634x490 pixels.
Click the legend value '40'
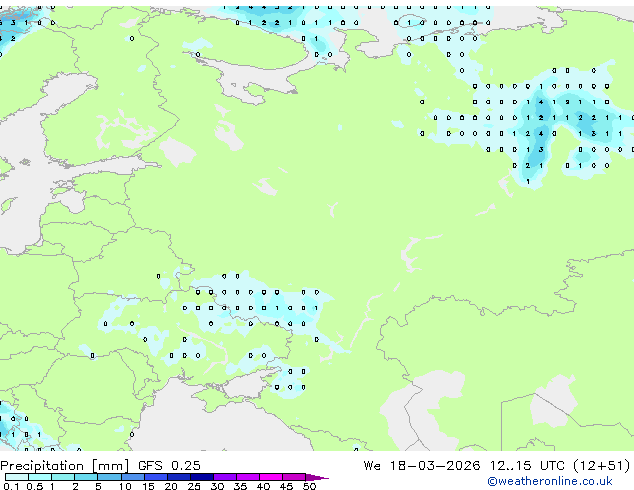(263, 486)
